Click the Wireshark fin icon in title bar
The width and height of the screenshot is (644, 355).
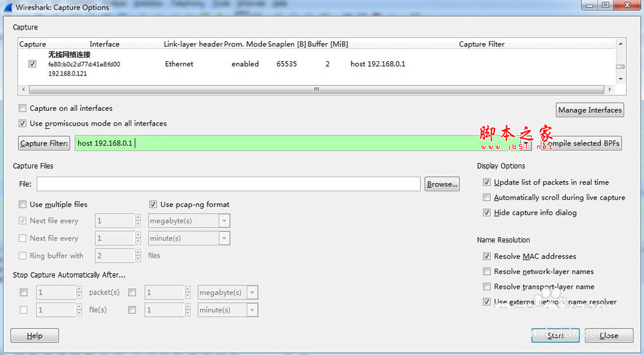tap(8, 7)
